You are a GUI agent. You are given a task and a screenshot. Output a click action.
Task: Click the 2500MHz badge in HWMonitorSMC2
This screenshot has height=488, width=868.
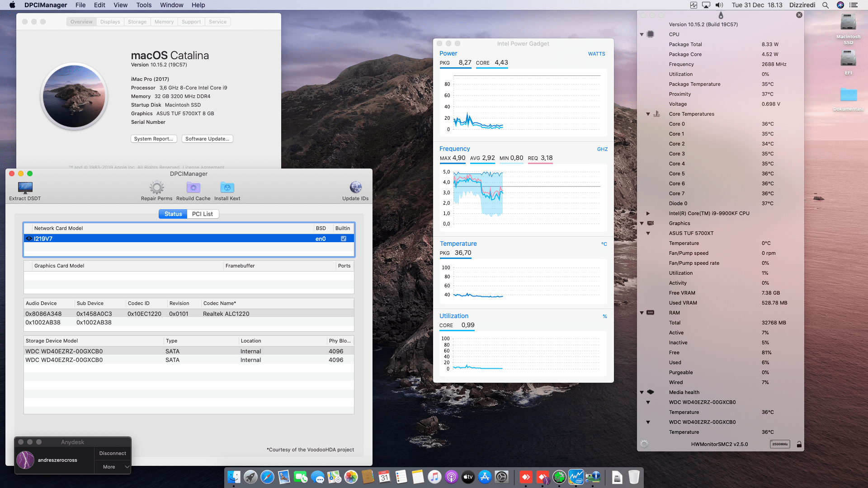(780, 444)
